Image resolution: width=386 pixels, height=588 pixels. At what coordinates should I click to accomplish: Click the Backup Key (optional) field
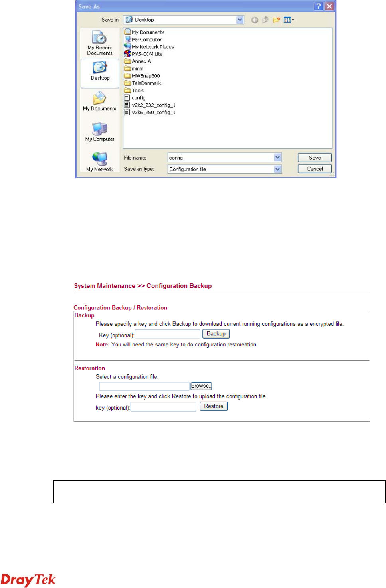[168, 334]
